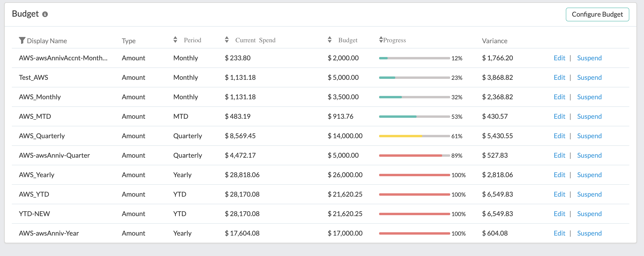Sort table by Budget column arrows
The width and height of the screenshot is (644, 256).
(x=330, y=40)
